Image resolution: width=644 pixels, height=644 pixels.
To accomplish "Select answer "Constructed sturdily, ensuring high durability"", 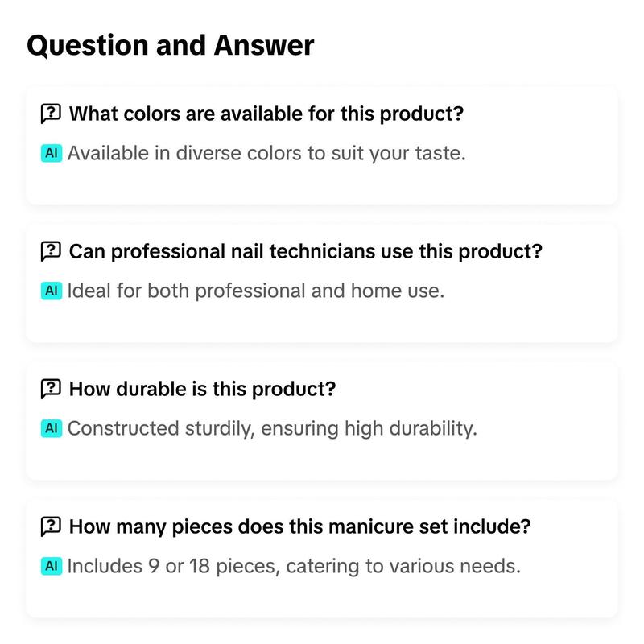I will (x=272, y=429).
